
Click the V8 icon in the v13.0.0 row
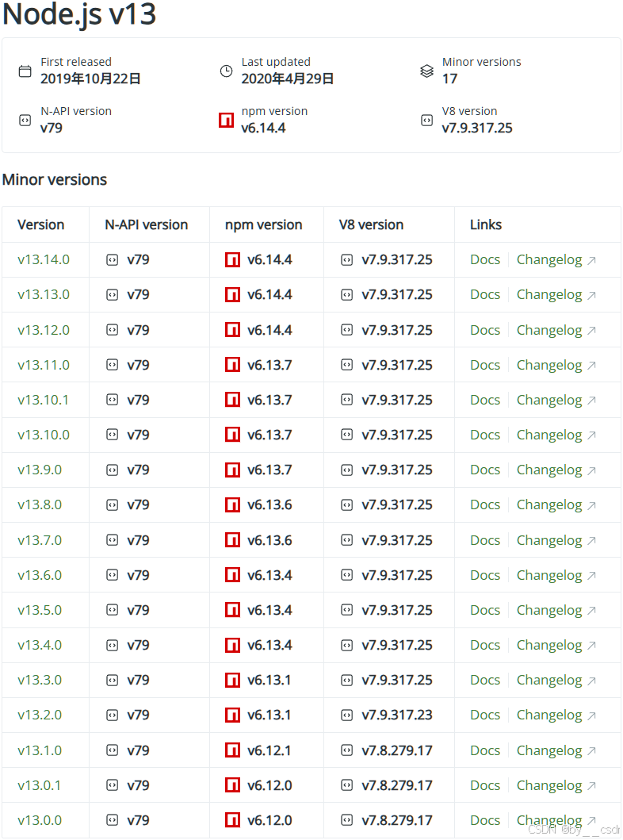click(347, 819)
